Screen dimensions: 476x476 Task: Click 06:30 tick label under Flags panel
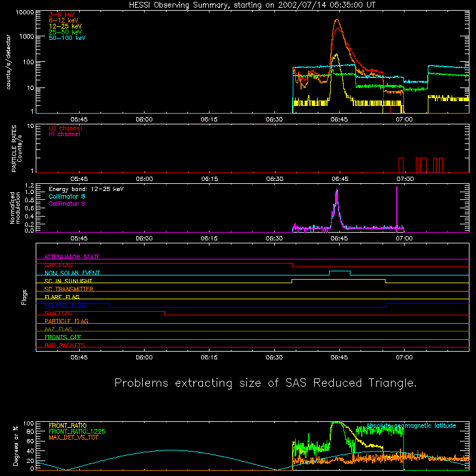pyautogui.click(x=274, y=358)
